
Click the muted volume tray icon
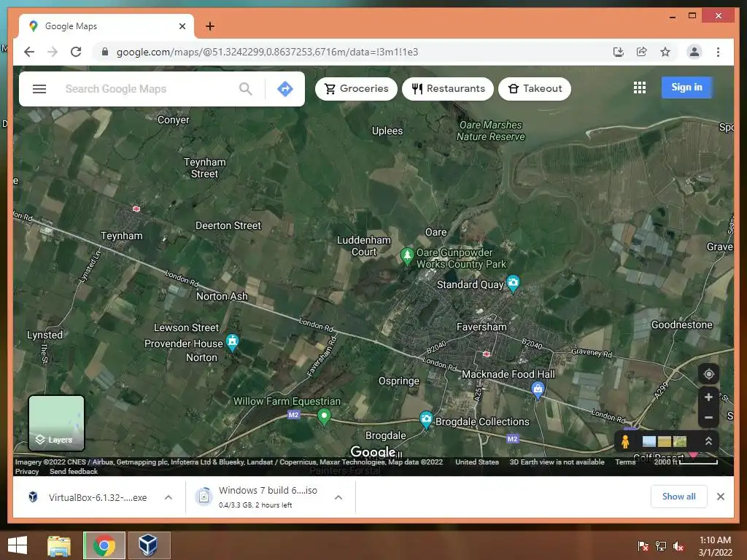tap(678, 546)
